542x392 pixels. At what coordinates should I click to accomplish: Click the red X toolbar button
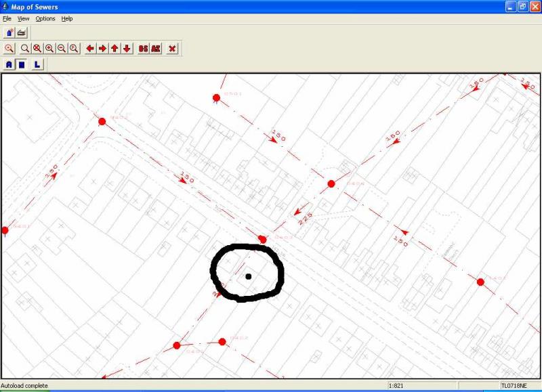pyautogui.click(x=172, y=48)
